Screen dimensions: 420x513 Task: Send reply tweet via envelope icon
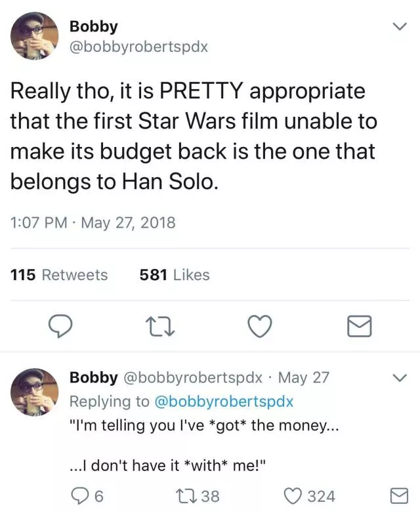pos(398,496)
